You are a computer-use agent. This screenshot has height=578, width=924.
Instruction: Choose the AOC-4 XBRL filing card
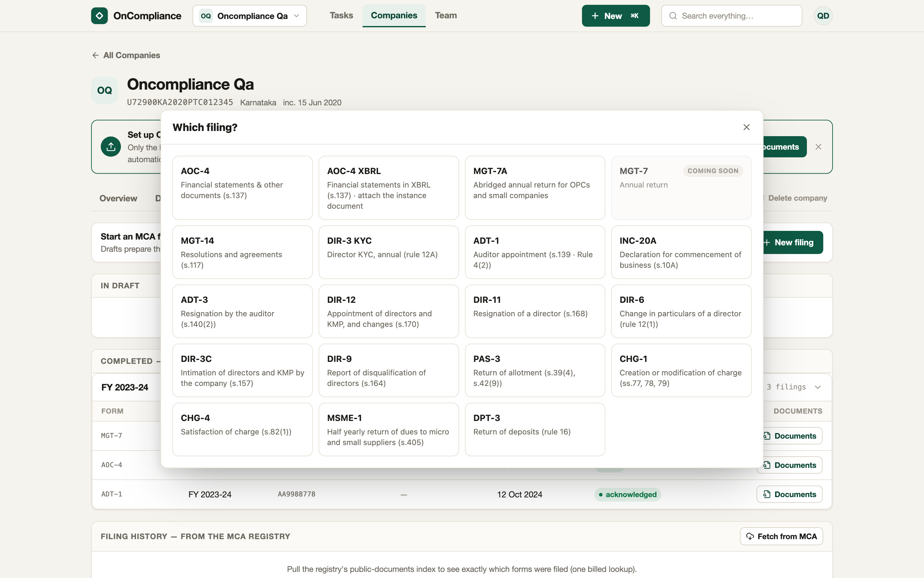tap(389, 188)
